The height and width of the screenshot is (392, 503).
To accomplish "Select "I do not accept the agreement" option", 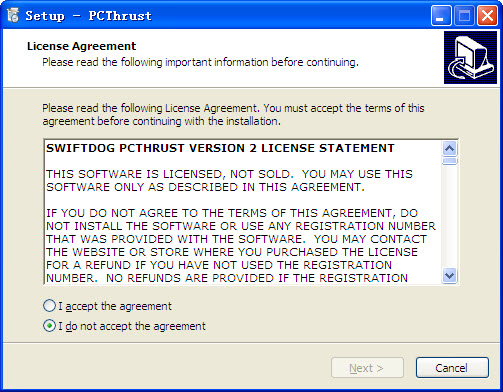I will tap(49, 326).
